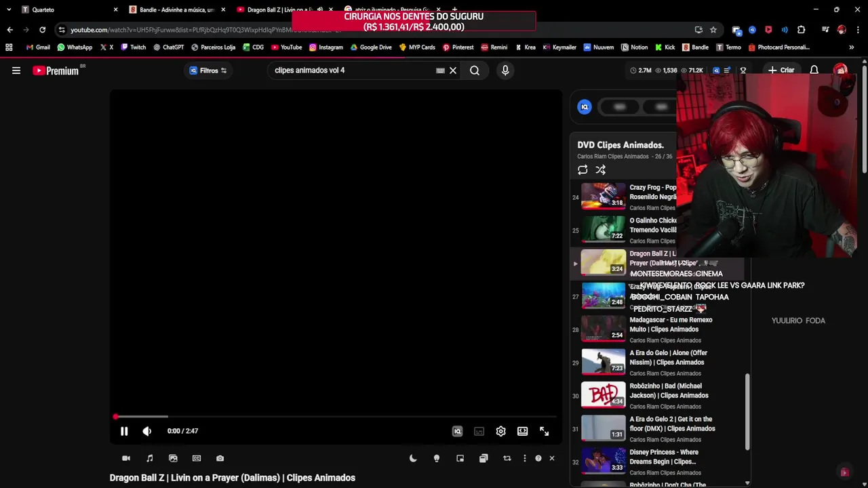Click the search box with 'clipes animados vol 4'

[x=353, y=70]
